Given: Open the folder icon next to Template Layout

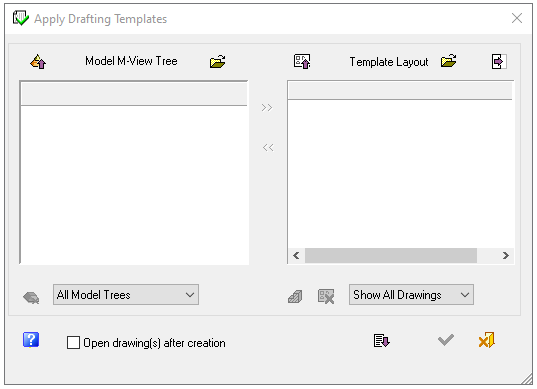Looking at the screenshot, I should (x=449, y=61).
